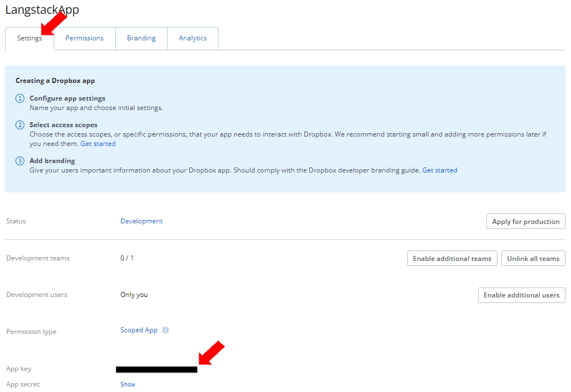Viewport: 571px width, 392px height.
Task: Click the LangstackApp page title
Action: (x=42, y=10)
